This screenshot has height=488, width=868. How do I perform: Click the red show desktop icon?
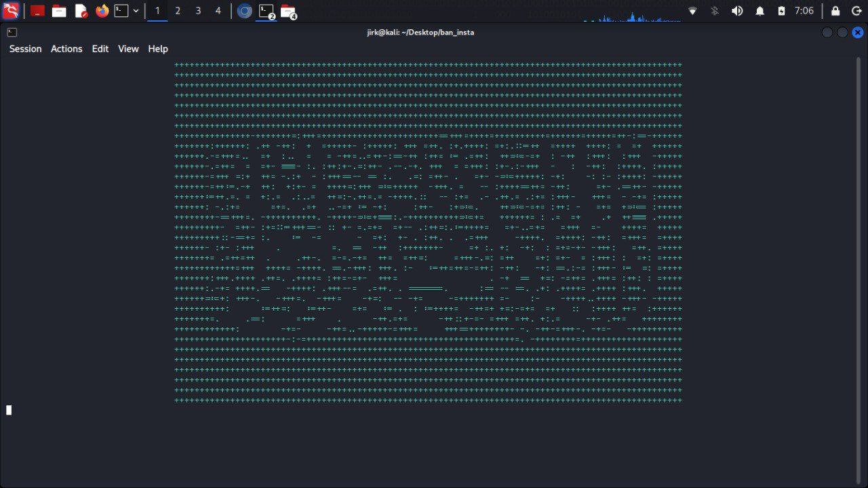[37, 11]
